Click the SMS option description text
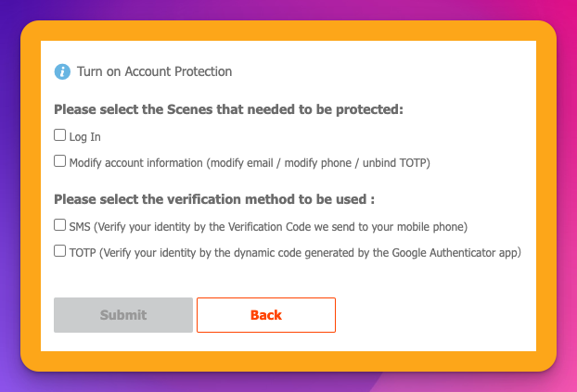Viewport: 577px width, 392px height. pyautogui.click(x=268, y=226)
